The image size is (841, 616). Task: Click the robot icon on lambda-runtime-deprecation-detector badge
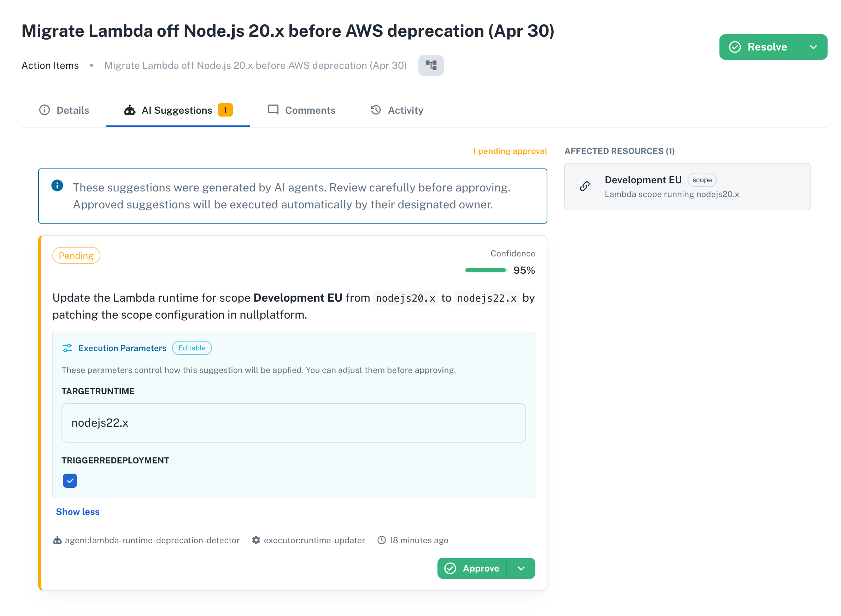tap(57, 540)
